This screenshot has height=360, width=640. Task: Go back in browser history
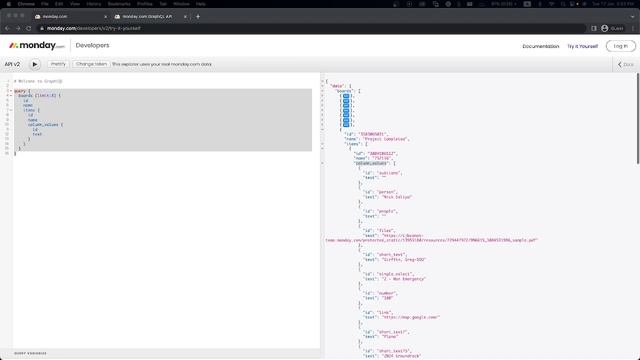point(7,28)
